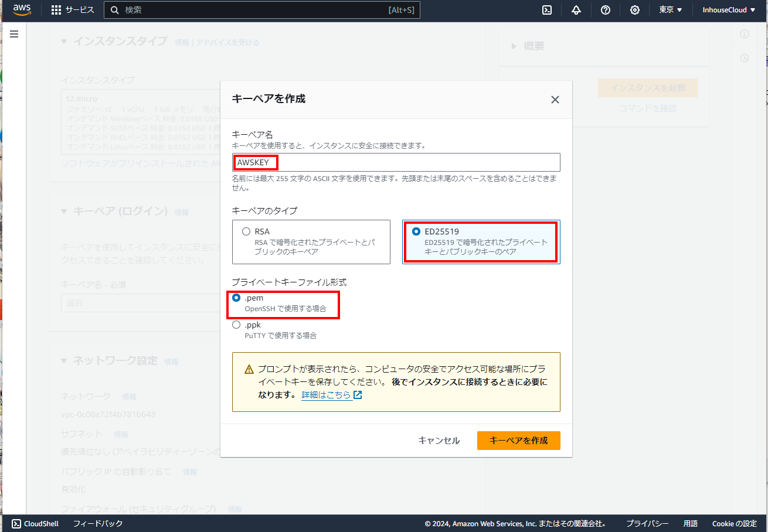Select the ED25519 key pair type

tap(416, 231)
